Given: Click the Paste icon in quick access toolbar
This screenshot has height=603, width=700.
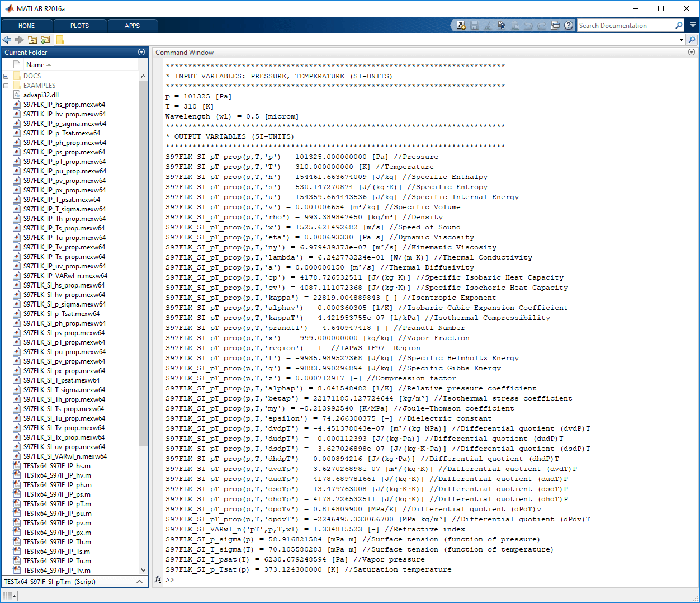Looking at the screenshot, I should pos(515,25).
